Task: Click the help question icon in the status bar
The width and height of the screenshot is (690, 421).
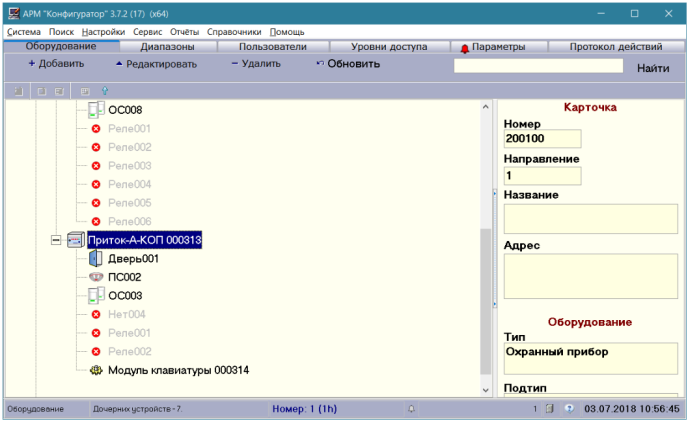Action: coord(569,409)
